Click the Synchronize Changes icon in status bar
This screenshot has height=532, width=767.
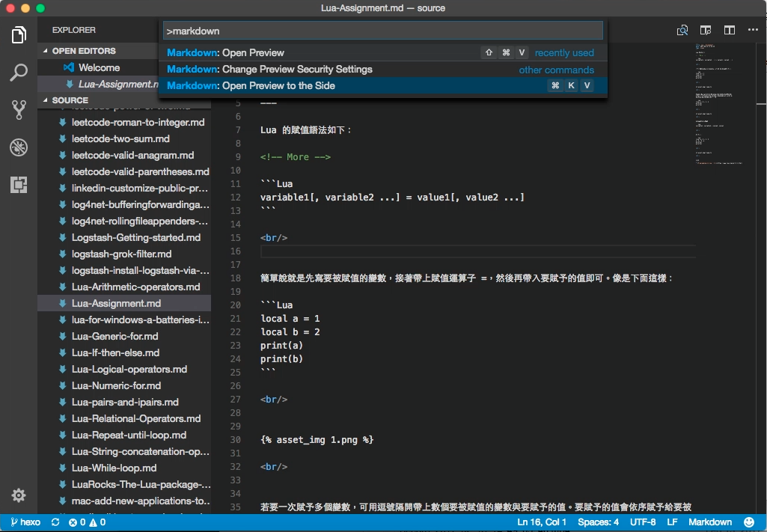(55, 522)
